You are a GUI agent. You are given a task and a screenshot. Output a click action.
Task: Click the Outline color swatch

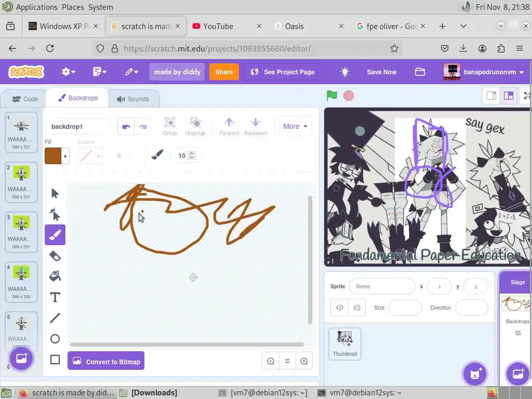[86, 156]
